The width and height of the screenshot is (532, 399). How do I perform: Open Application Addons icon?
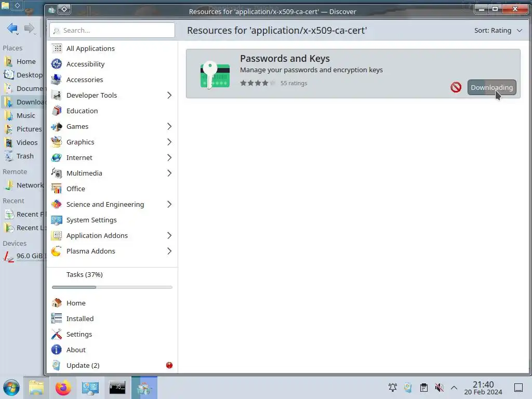(x=57, y=236)
